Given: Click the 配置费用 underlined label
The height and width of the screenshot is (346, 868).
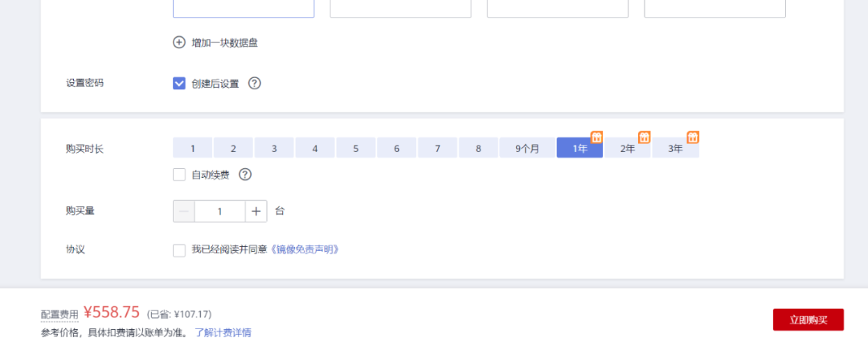Looking at the screenshot, I should pyautogui.click(x=59, y=315).
